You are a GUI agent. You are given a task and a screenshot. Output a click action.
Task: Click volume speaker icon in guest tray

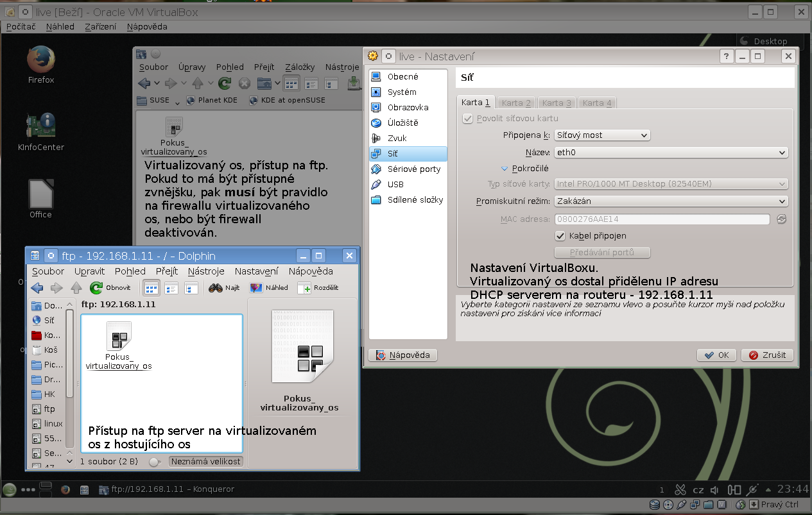714,490
